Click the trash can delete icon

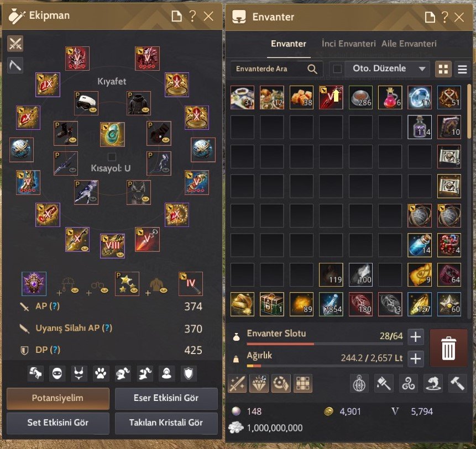[448, 348]
